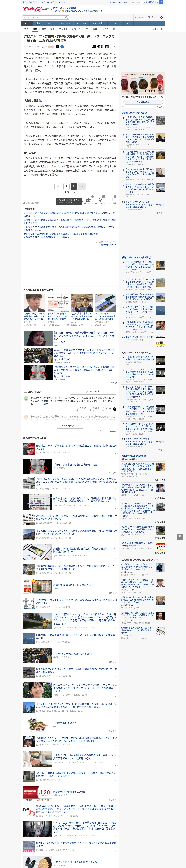The width and height of the screenshot is (186, 868).
Task: Select the 主要 category tab
Action: 26,29
